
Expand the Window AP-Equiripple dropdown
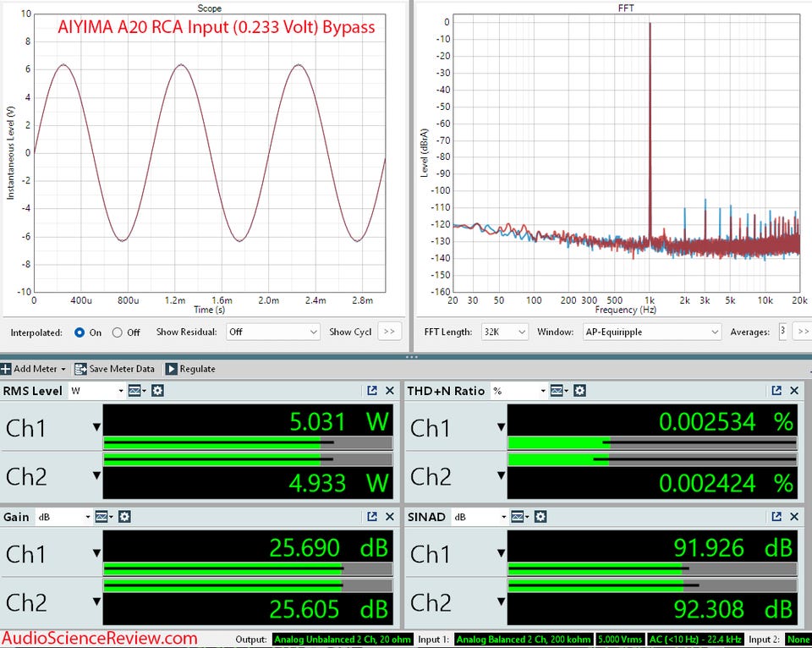tap(651, 332)
